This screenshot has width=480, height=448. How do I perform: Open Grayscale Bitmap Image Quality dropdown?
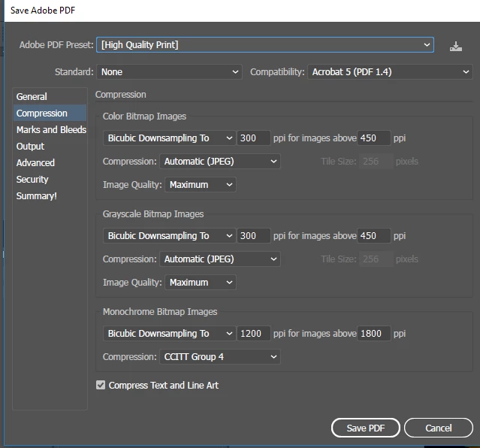(x=201, y=282)
